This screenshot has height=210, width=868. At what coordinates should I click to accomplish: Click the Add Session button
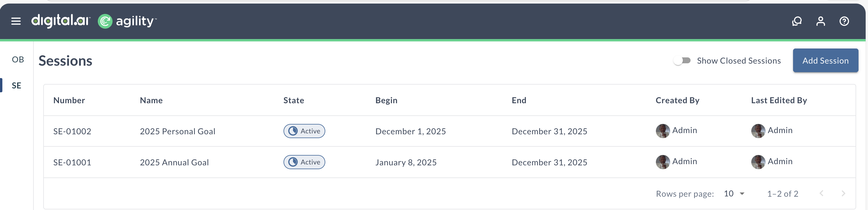tap(826, 61)
